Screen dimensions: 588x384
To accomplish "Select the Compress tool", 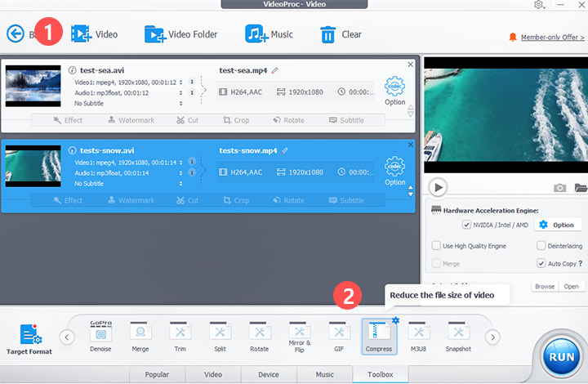I will [x=379, y=337].
